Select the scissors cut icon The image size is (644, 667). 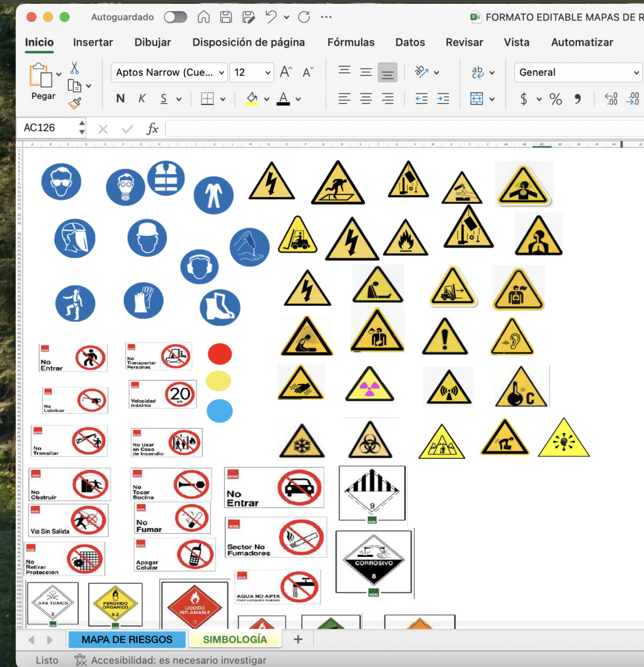point(74,66)
